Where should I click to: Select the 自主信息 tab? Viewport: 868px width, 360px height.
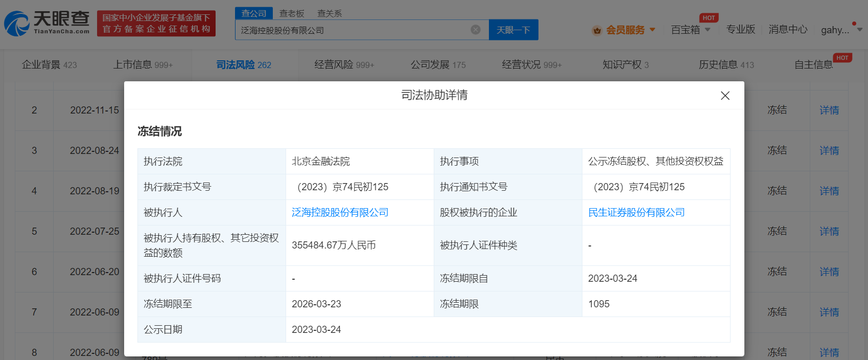click(814, 65)
